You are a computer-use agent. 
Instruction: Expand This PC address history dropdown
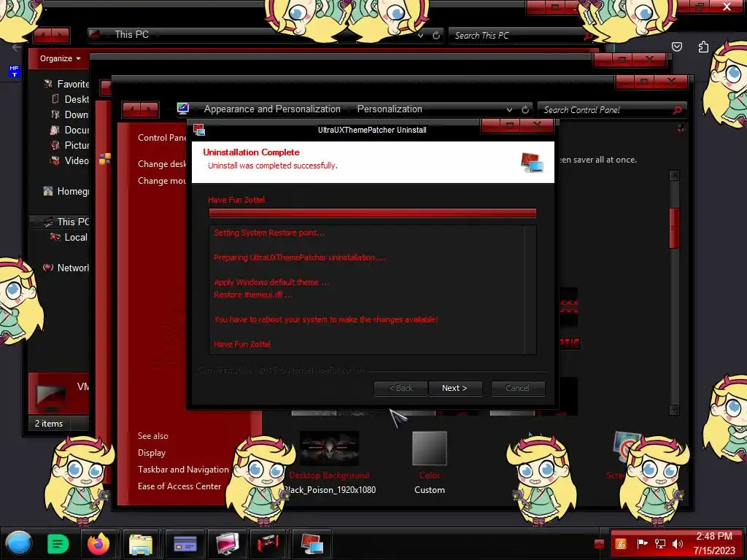tap(421, 35)
